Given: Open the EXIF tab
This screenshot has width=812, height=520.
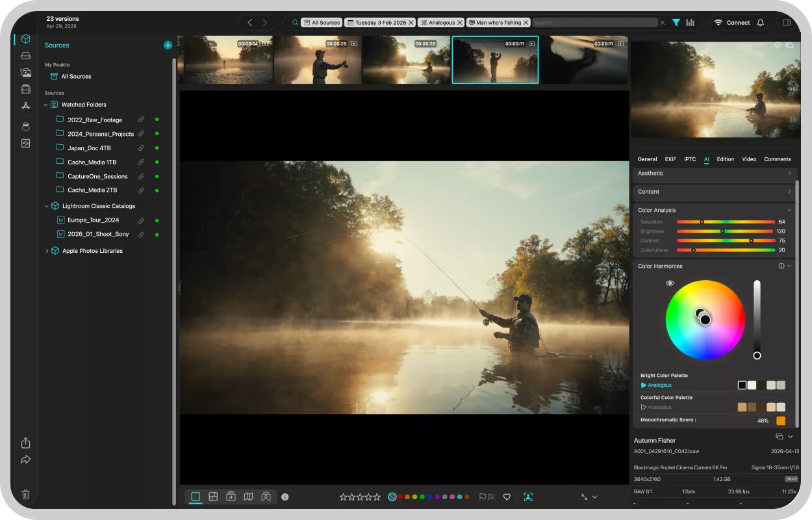Looking at the screenshot, I should [x=670, y=159].
